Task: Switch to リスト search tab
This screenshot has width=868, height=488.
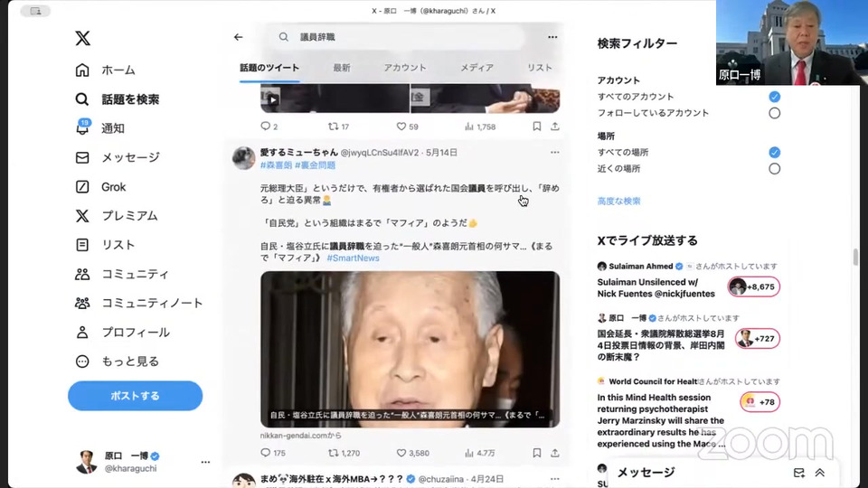Action: coord(540,68)
